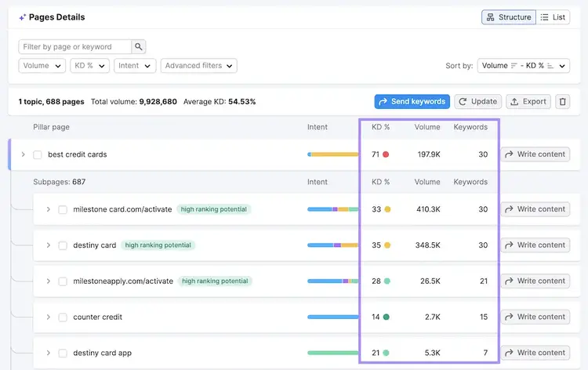Click Write content for milestoneapply.com/activate
Viewport: 588px width, 370px height.
click(535, 281)
